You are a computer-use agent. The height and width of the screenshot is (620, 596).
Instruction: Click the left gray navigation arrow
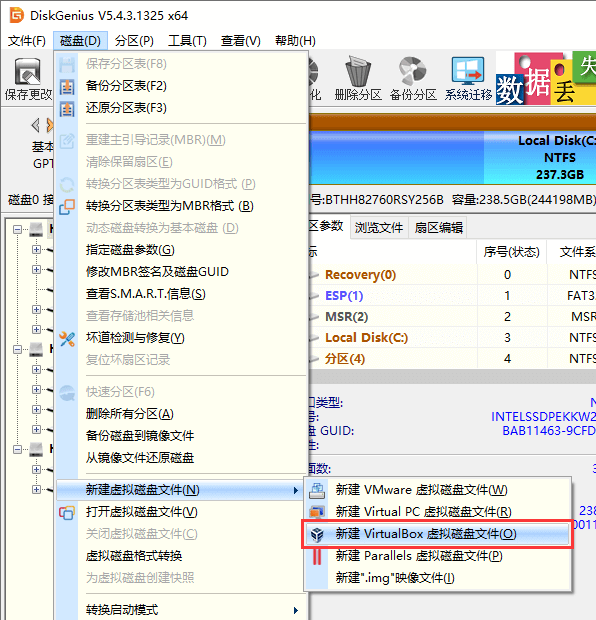36,125
